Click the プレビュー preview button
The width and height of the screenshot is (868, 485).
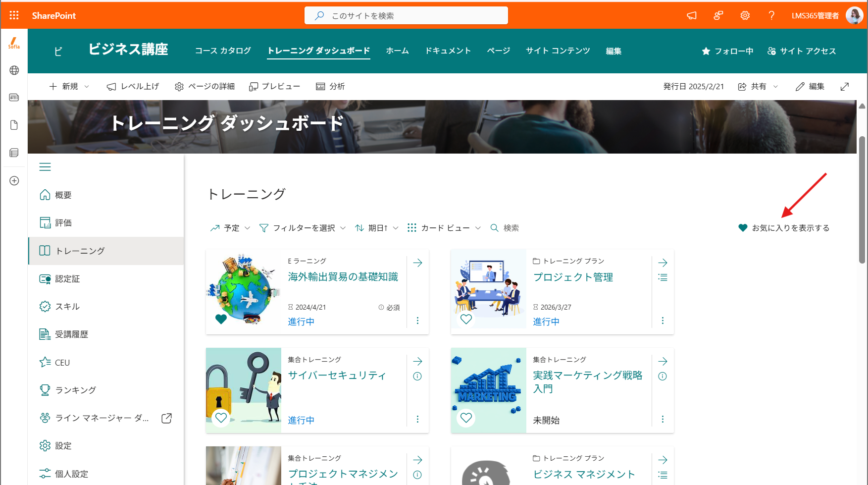coord(274,87)
